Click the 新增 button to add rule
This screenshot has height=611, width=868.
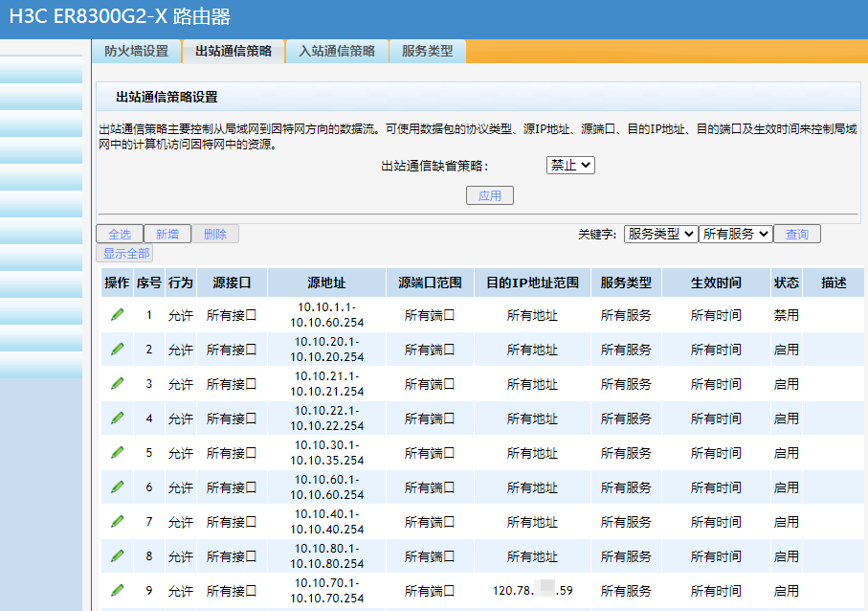(167, 234)
